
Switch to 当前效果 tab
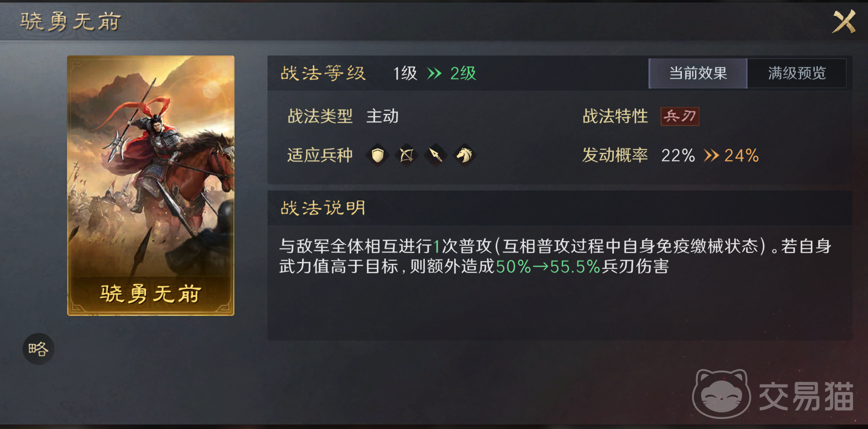pyautogui.click(x=698, y=73)
